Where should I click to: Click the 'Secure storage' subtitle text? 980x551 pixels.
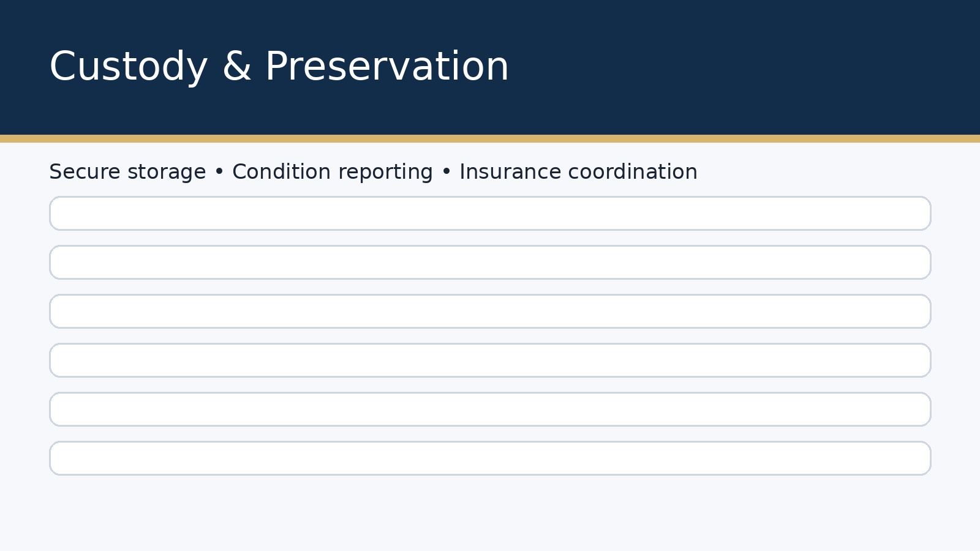(127, 172)
